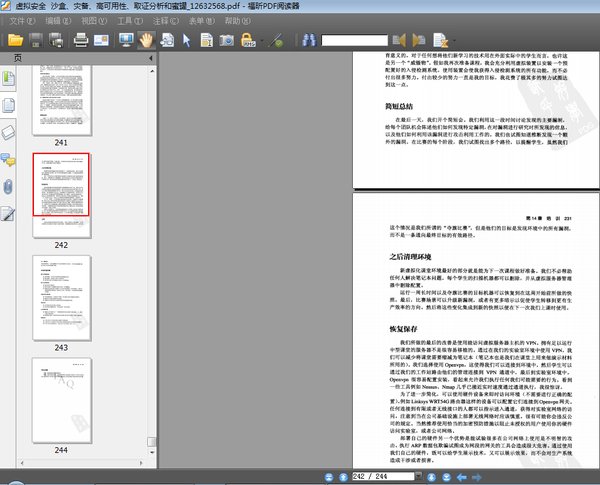Select the Hand tool

point(146,40)
